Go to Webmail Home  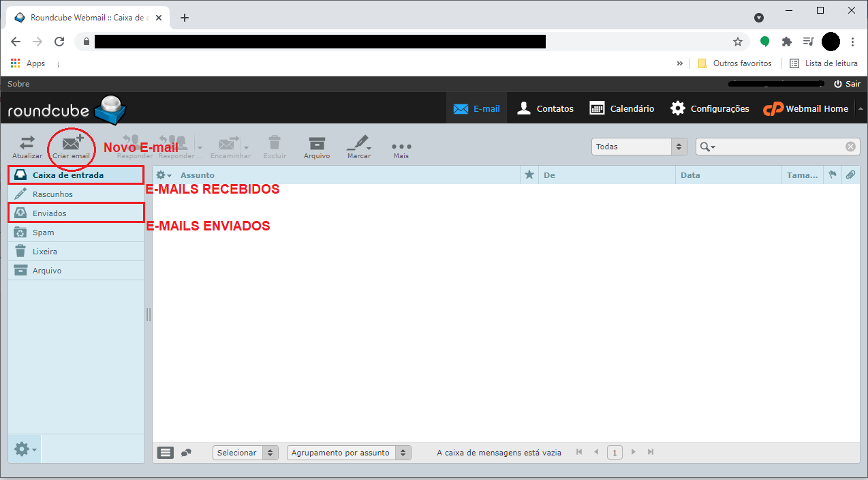(x=805, y=108)
